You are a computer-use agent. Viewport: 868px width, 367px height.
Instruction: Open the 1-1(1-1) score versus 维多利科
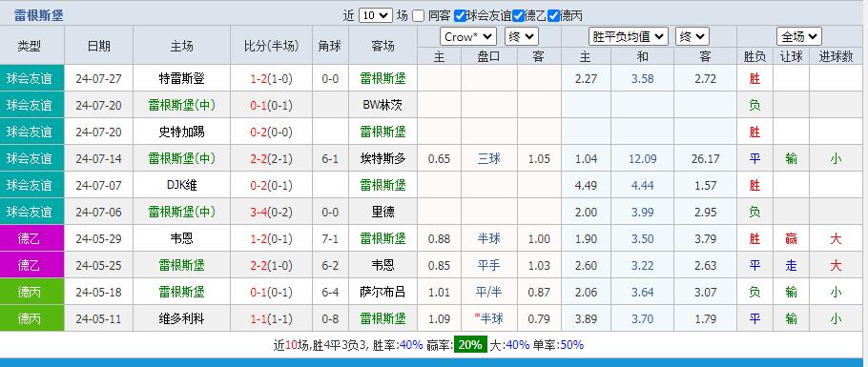271,318
